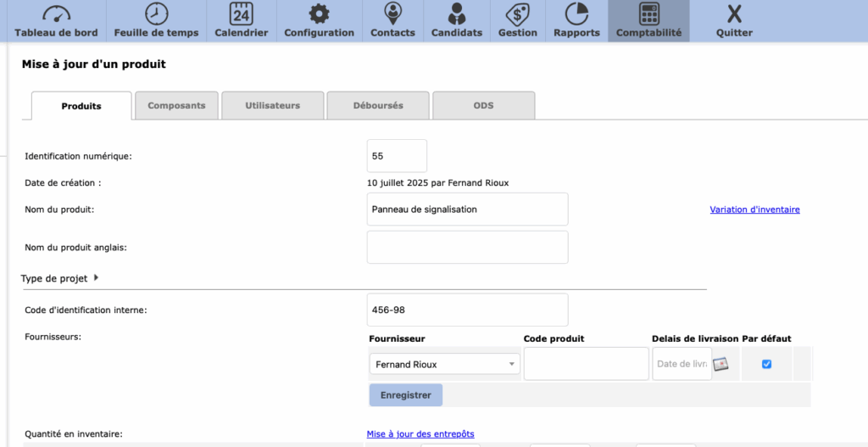Open the Fournisseur dropdown showing Fernand Rioux
868x447 pixels.
click(445, 365)
